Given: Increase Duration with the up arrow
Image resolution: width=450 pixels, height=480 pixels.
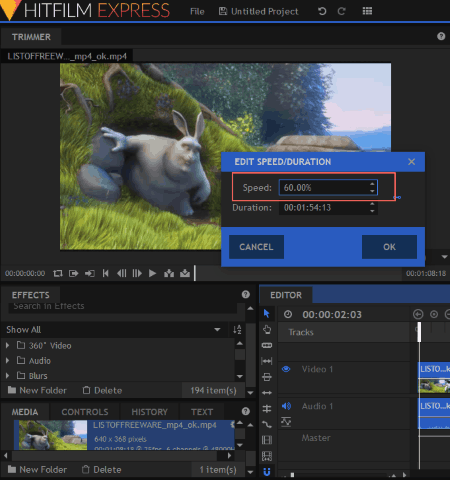Looking at the screenshot, I should pos(372,204).
